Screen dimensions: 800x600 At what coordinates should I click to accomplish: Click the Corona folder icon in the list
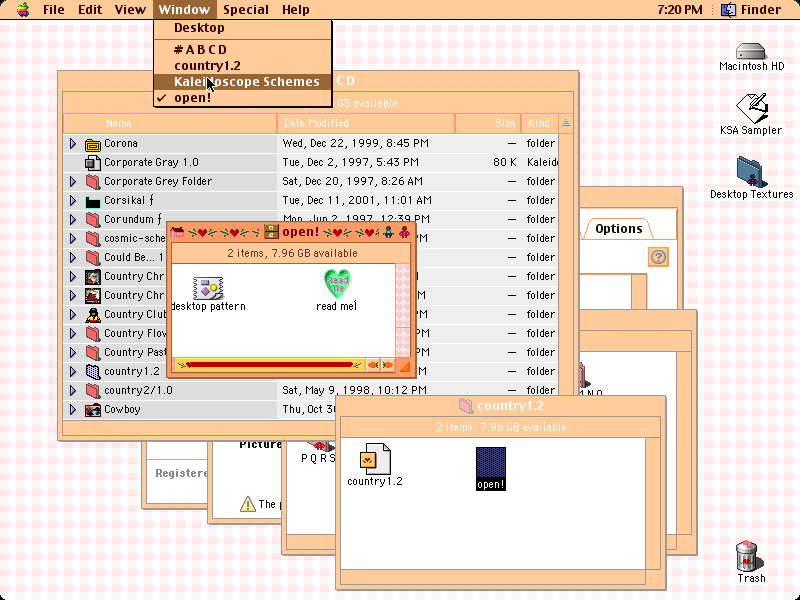pos(93,144)
